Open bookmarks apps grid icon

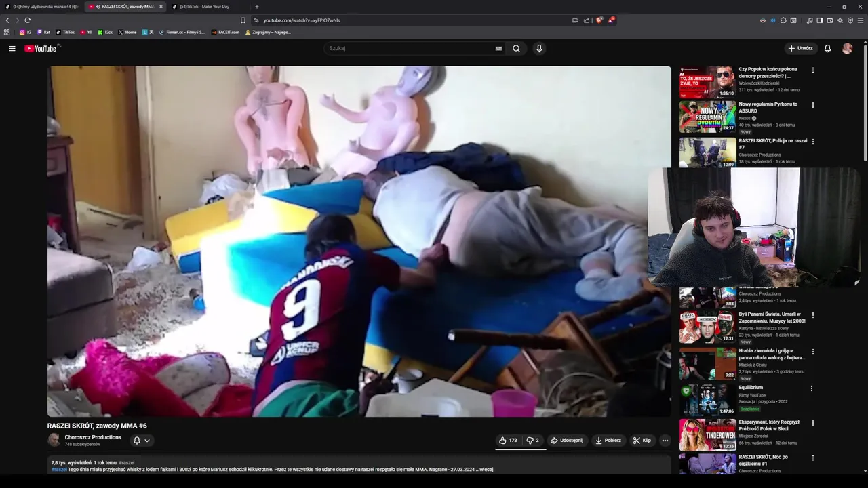click(7, 32)
